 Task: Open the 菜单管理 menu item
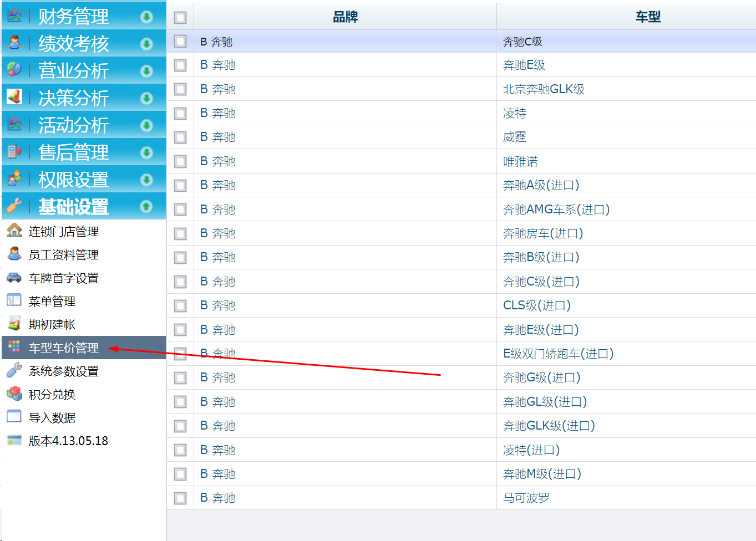[52, 302]
